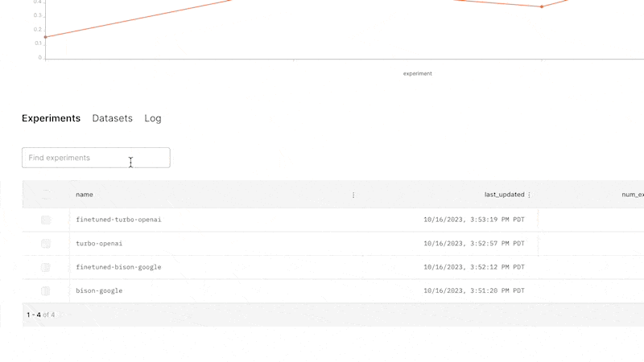Open the turbo-openai experiment
Screen dimensions: 644x362
[99, 243]
